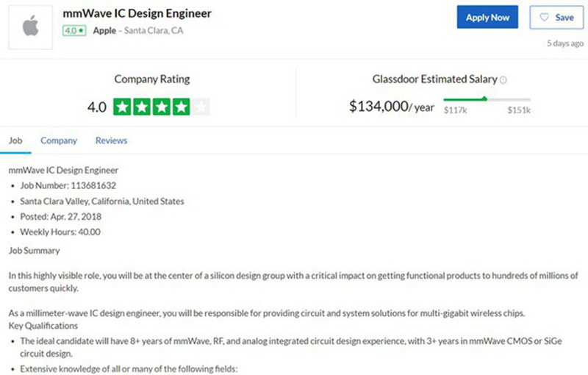The height and width of the screenshot is (375, 588).
Task: Click the green salary range marker
Action: click(x=484, y=98)
